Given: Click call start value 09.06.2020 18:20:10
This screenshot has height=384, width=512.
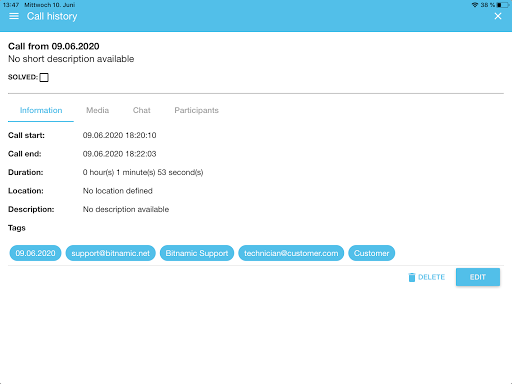Looking at the screenshot, I should (x=119, y=135).
